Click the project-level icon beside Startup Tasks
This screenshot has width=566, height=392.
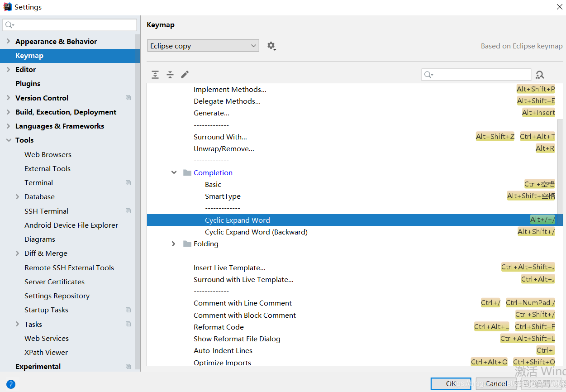click(128, 310)
